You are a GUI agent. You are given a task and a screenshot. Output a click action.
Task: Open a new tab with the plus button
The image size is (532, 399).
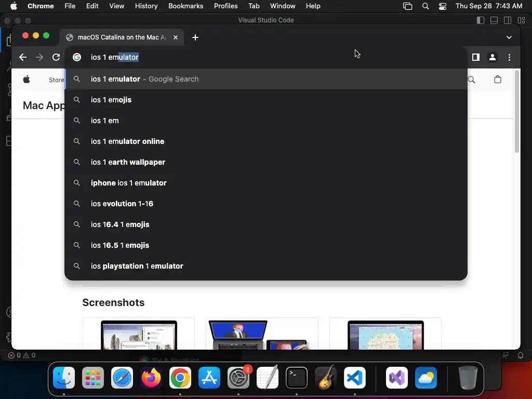[x=195, y=37]
